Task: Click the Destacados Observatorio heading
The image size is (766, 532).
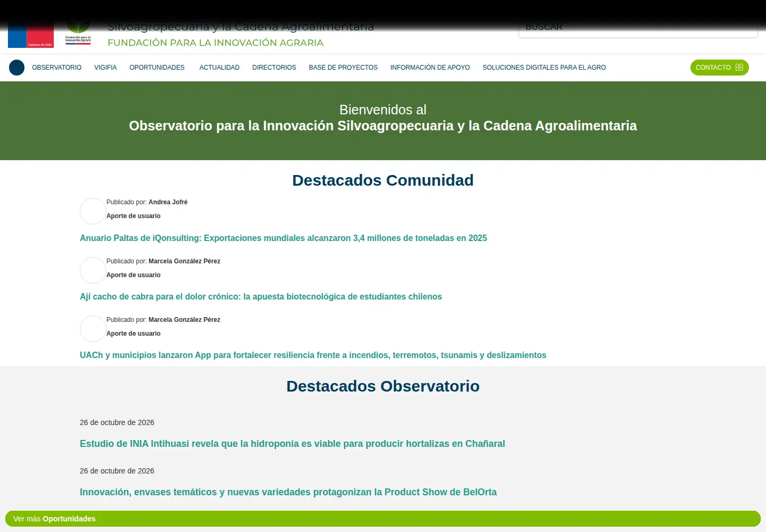Action: tap(383, 386)
